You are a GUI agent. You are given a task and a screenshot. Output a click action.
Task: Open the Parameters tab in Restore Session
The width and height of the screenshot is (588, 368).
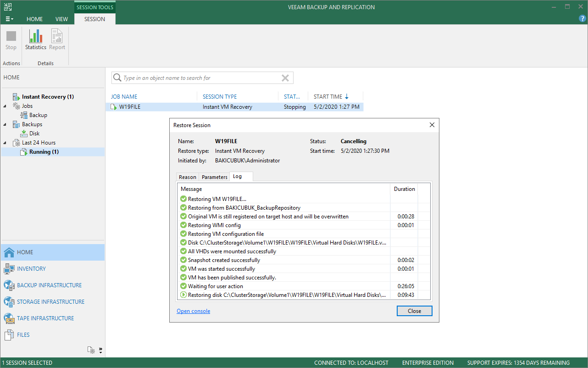[215, 177]
